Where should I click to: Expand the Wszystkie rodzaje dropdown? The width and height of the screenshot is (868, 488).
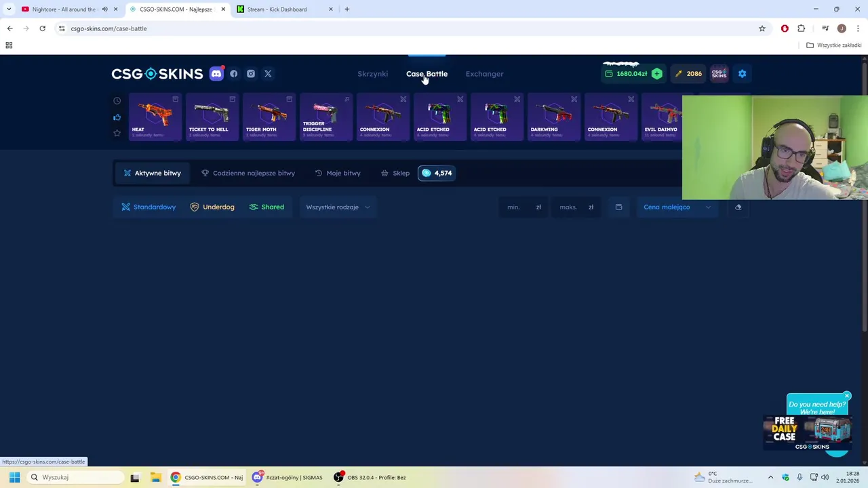coord(338,207)
